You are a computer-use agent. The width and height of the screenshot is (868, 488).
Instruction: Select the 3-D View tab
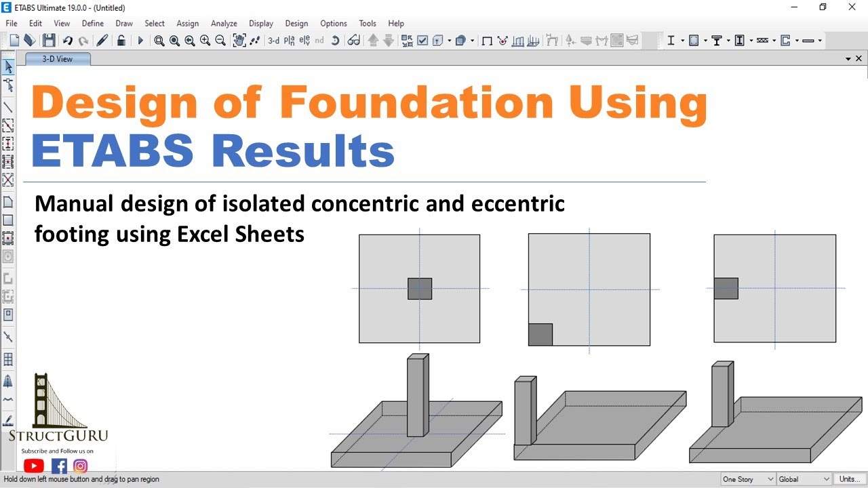(x=57, y=59)
